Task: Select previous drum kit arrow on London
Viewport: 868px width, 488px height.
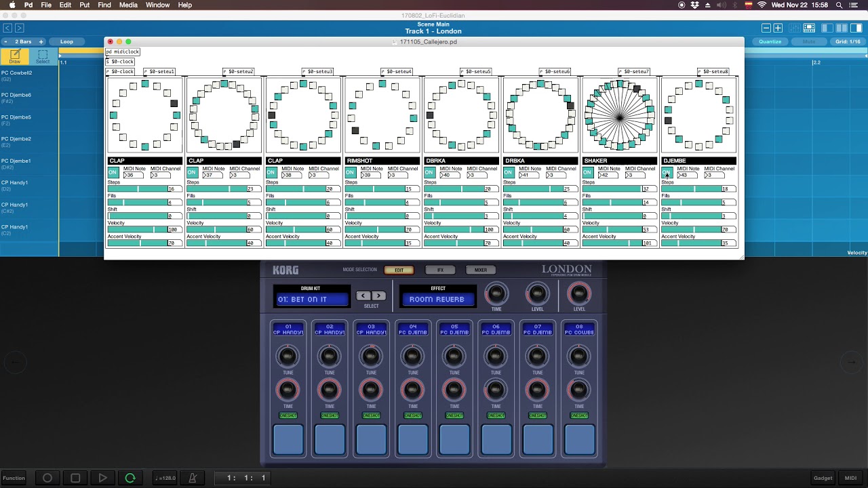Action: (x=363, y=296)
